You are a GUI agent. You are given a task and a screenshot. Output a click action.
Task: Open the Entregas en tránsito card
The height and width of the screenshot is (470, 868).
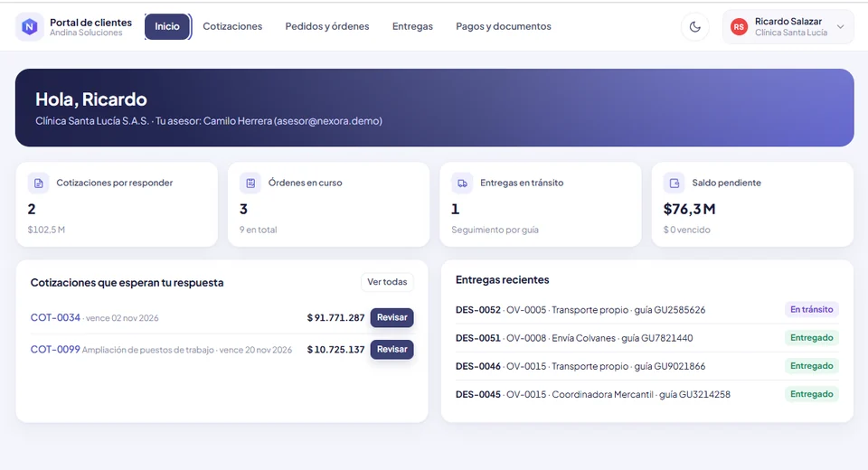coord(541,204)
